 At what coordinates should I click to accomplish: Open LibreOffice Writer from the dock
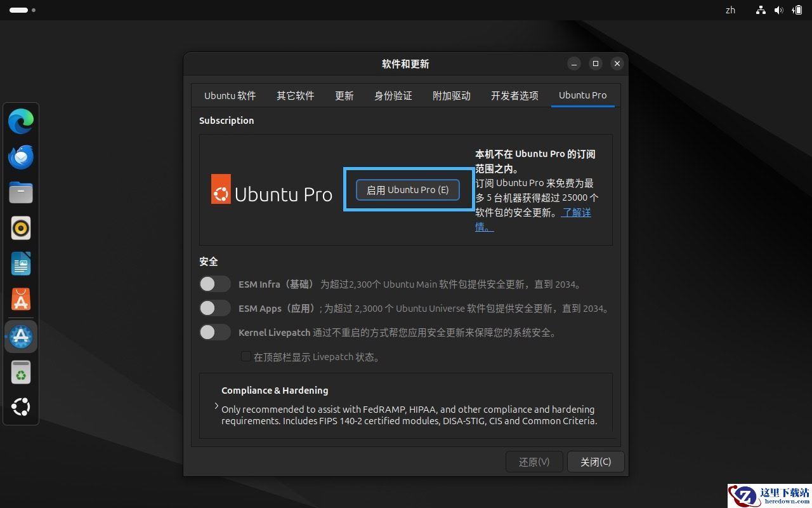21,264
